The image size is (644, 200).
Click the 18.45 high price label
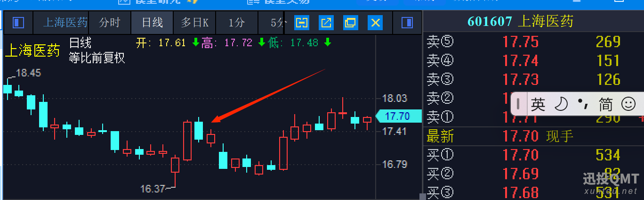point(28,73)
